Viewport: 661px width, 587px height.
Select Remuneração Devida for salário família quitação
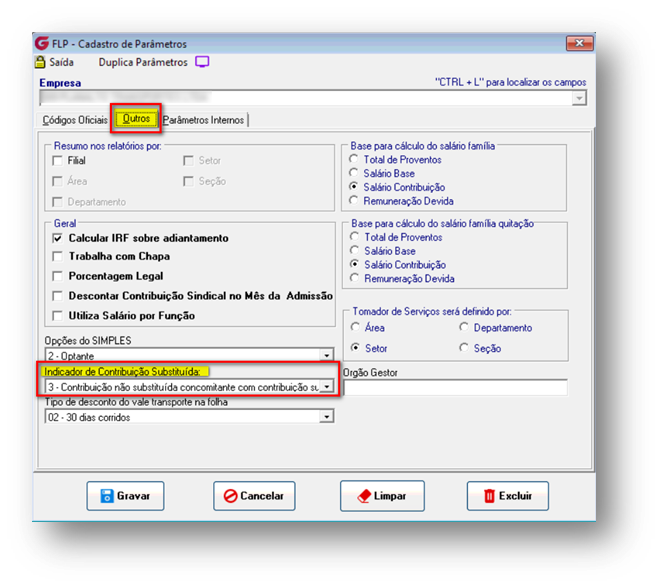point(355,278)
